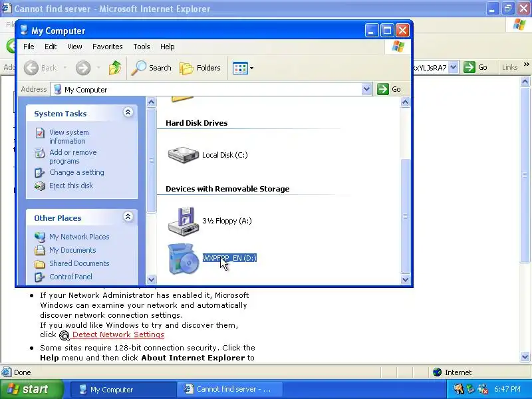Click the Shared Documents folder icon

pyautogui.click(x=40, y=263)
